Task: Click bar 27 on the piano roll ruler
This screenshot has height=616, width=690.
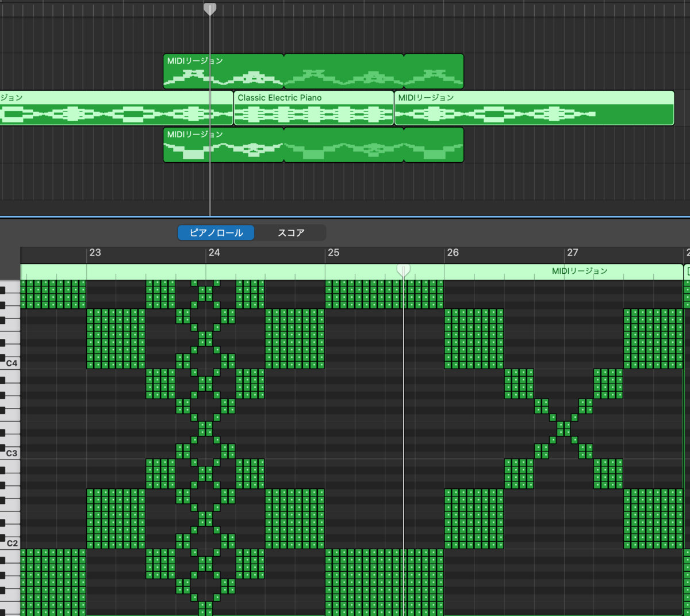Action: pos(573,252)
